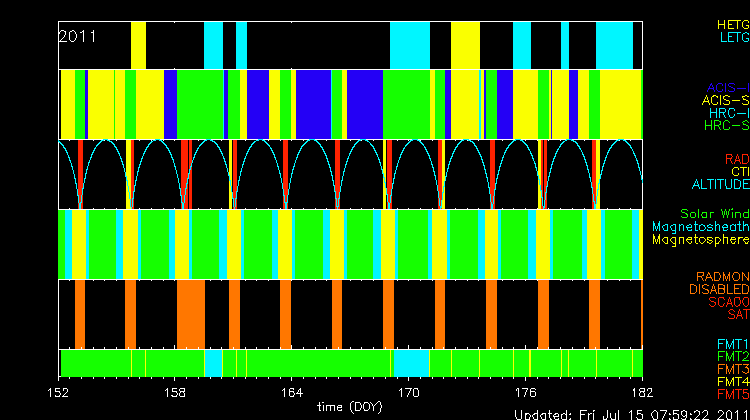Click the ALTITUDE legend label
The width and height of the screenshot is (750, 420).
[720, 185]
